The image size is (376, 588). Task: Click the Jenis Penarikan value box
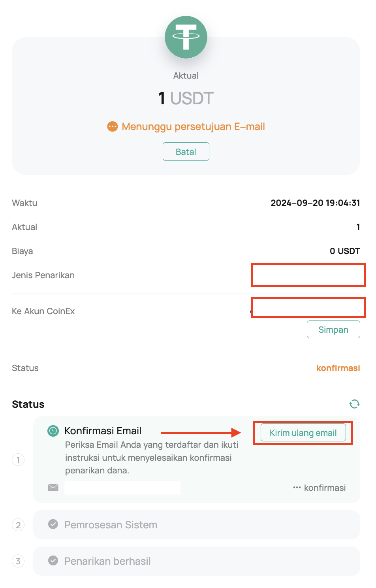[x=308, y=275]
